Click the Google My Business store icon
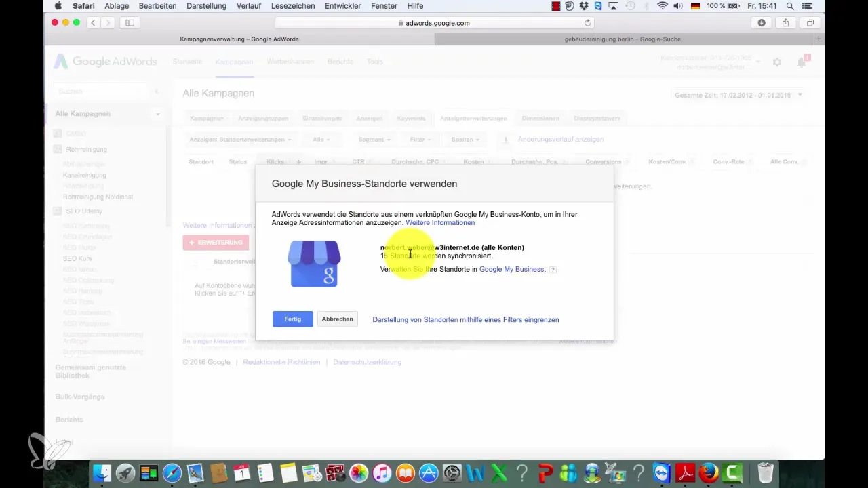Image resolution: width=868 pixels, height=488 pixels. [314, 264]
